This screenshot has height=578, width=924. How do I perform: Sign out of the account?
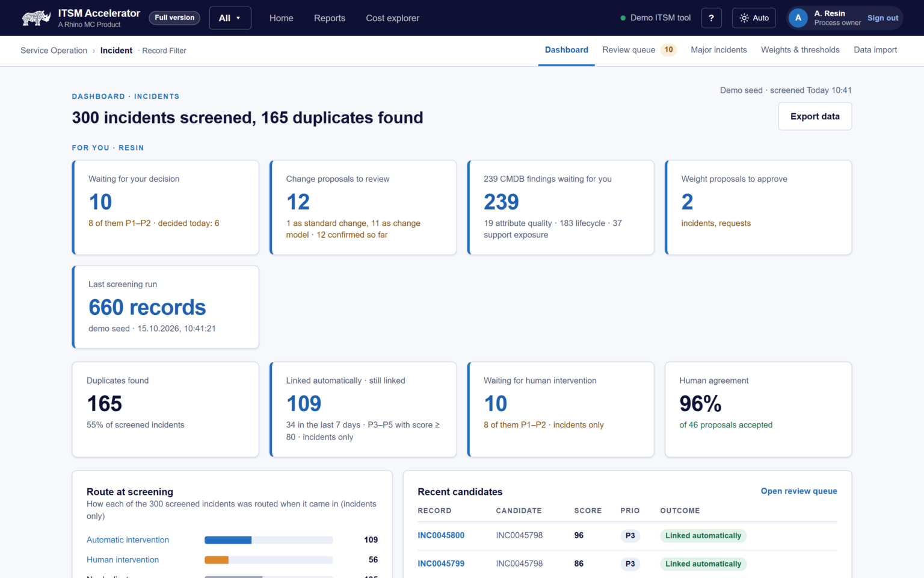pyautogui.click(x=882, y=18)
